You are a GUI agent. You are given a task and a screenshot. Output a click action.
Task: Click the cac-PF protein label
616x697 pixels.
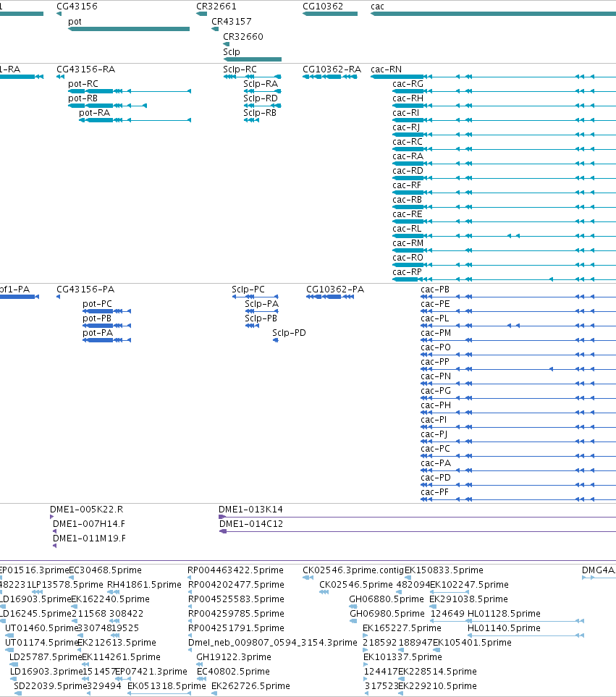(434, 492)
